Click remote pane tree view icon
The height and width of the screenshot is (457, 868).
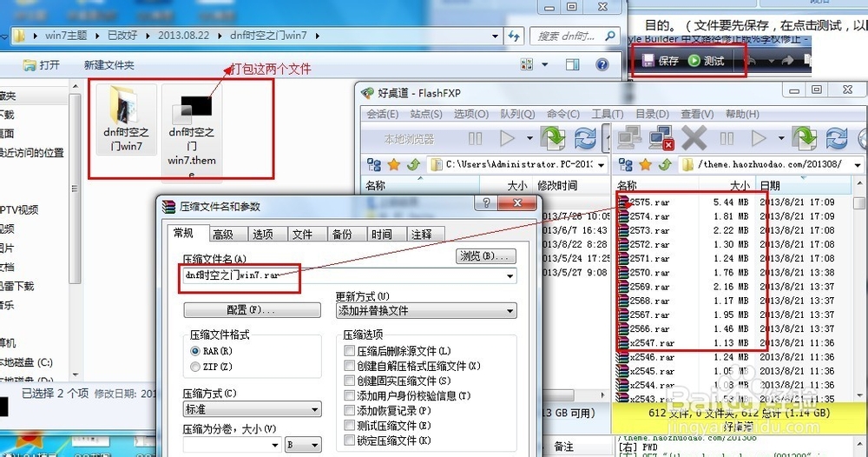point(625,164)
